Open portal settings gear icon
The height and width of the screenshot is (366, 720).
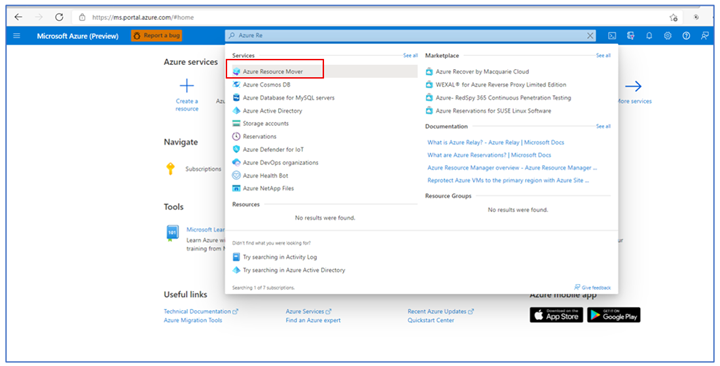tap(668, 36)
